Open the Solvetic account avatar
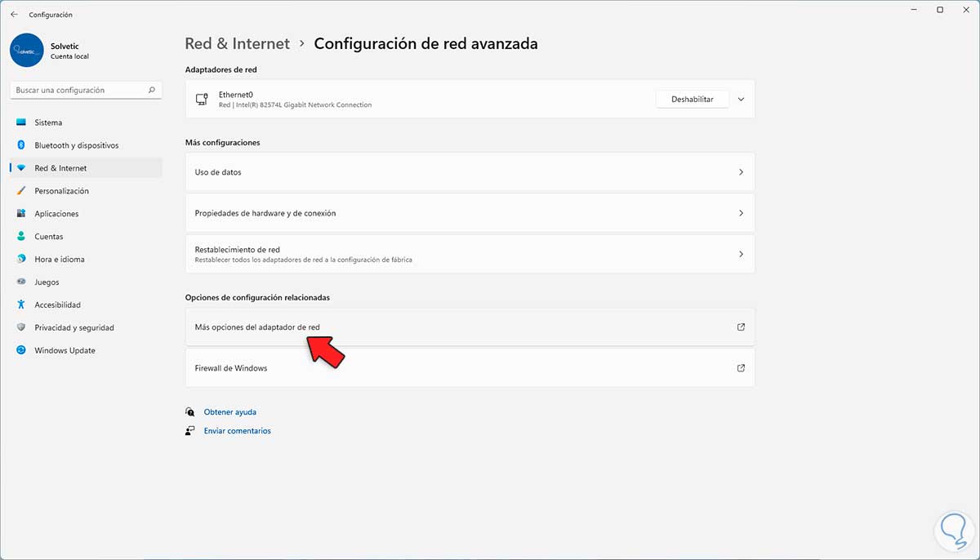980x560 pixels. 27,50
